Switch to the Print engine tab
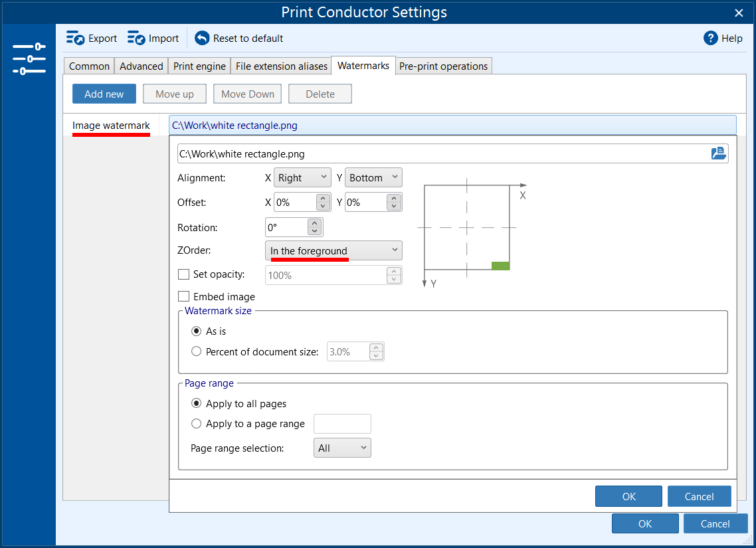 point(200,66)
